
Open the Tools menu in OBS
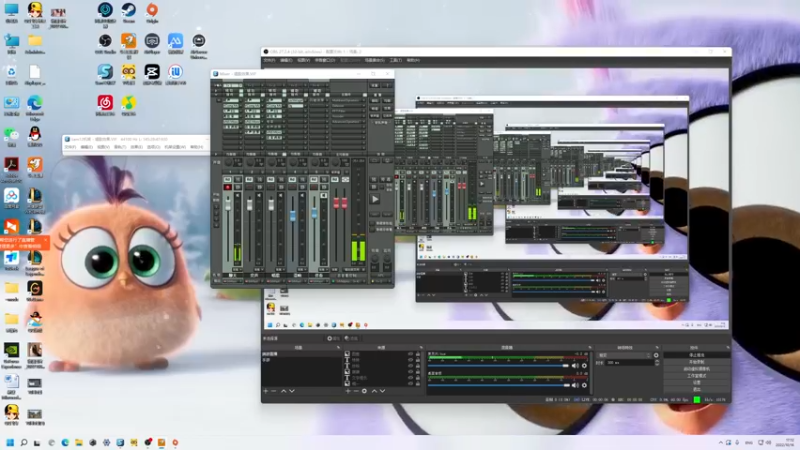396,60
